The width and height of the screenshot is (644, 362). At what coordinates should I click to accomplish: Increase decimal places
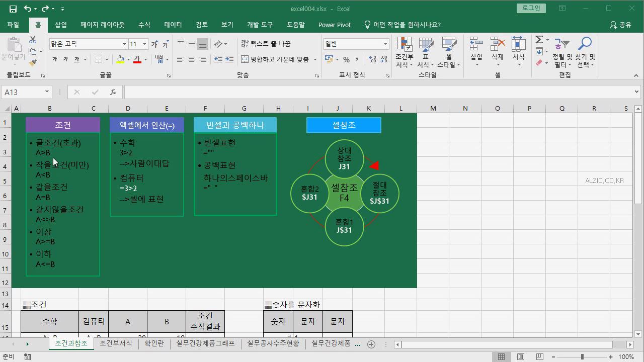[x=373, y=59]
